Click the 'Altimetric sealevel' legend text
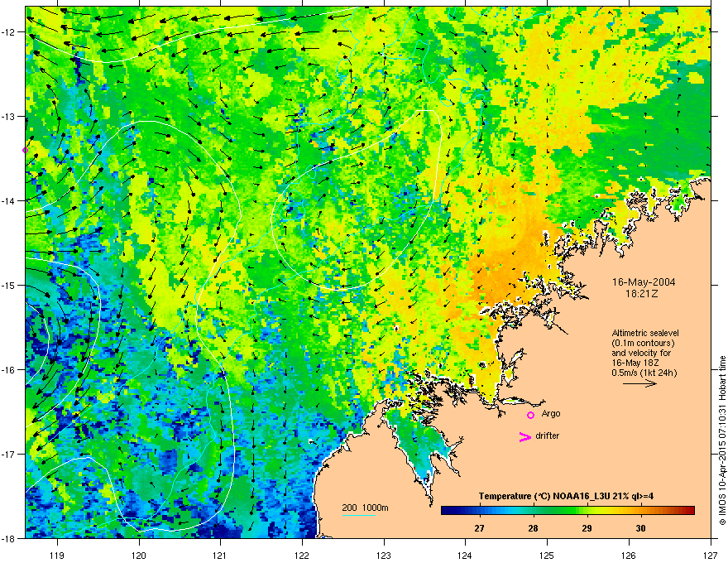 pyautogui.click(x=645, y=333)
